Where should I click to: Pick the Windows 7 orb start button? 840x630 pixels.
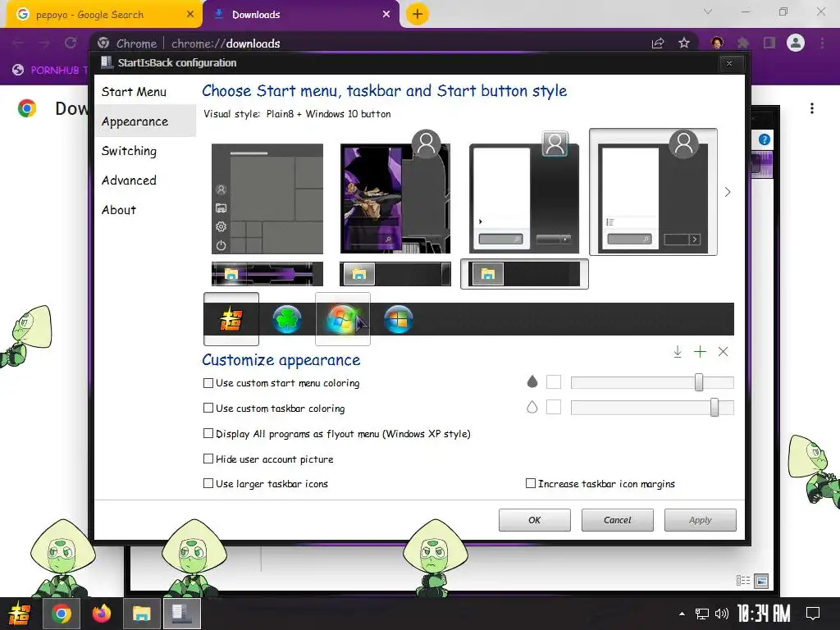point(343,319)
